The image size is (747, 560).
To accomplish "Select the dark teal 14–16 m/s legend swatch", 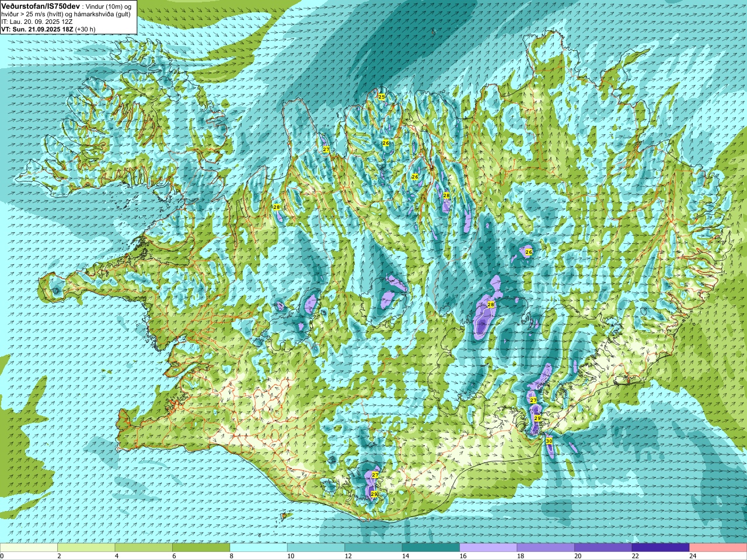I will (431, 548).
